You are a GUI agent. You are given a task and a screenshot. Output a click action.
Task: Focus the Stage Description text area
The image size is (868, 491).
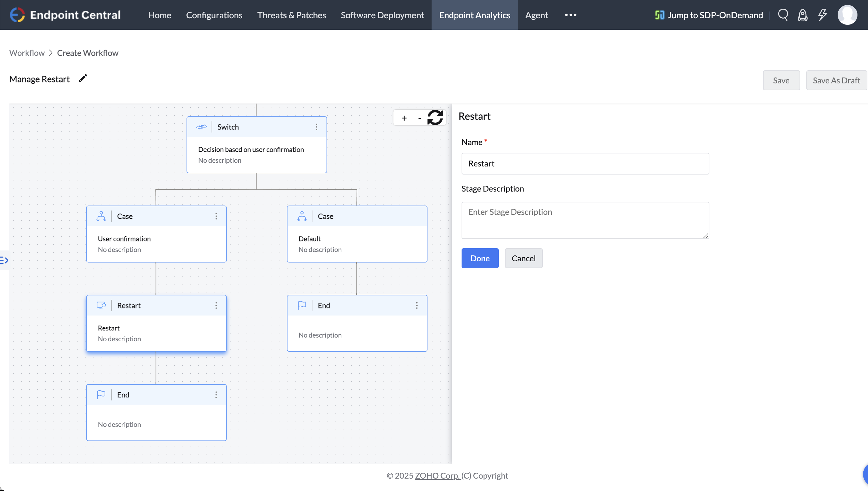[585, 220]
